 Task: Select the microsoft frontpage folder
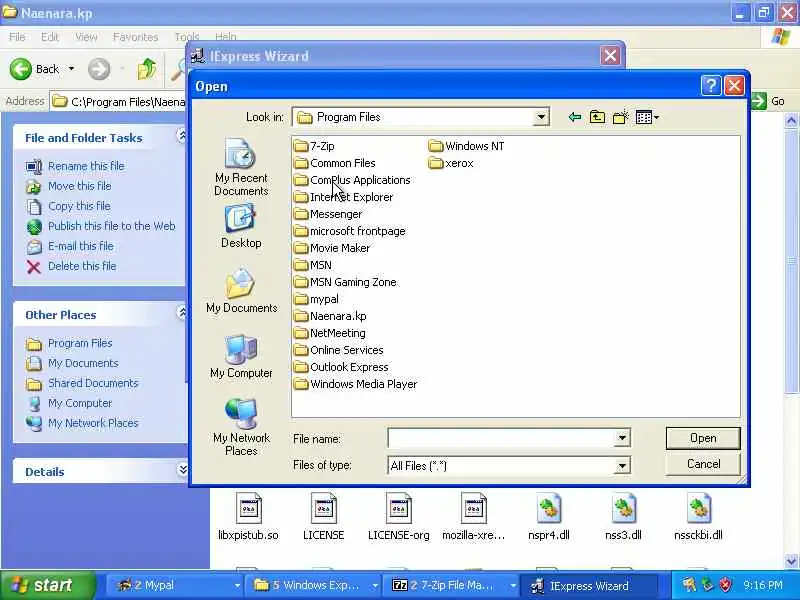[x=350, y=231]
